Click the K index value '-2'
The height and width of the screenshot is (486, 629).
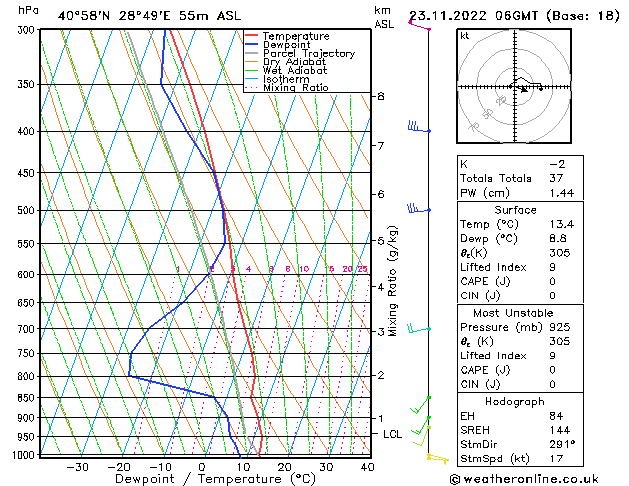(557, 164)
